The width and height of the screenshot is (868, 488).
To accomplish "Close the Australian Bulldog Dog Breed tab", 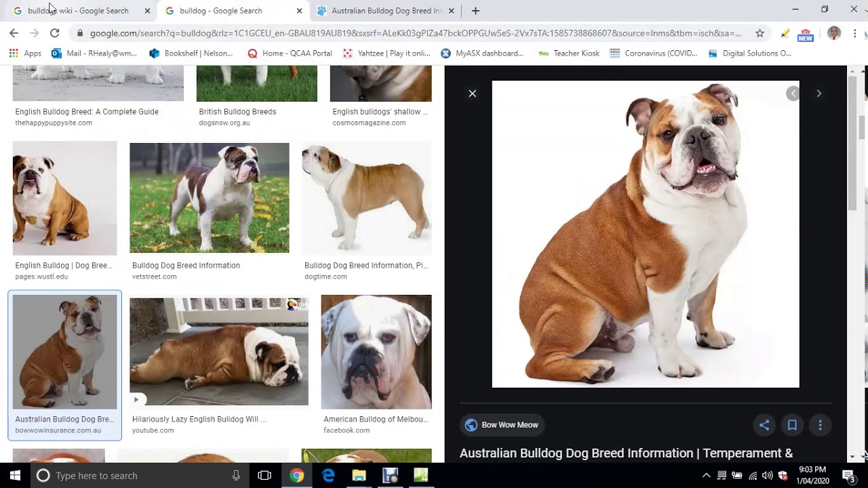I will point(451,11).
